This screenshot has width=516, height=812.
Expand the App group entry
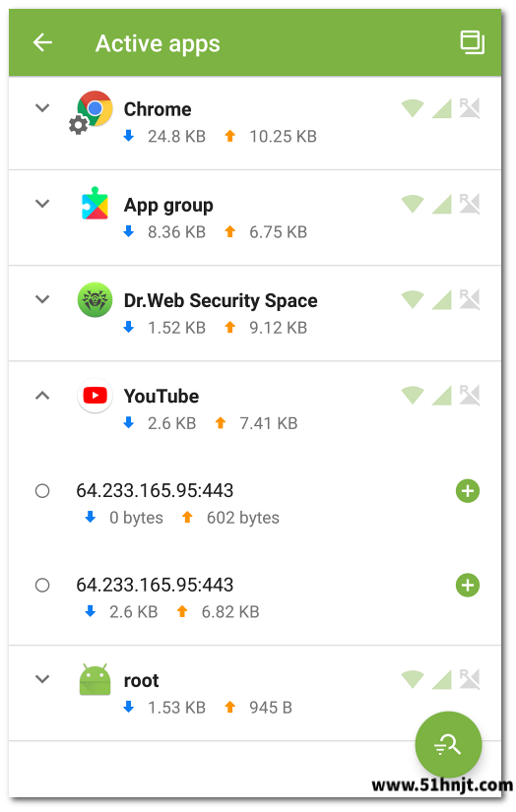tap(42, 204)
